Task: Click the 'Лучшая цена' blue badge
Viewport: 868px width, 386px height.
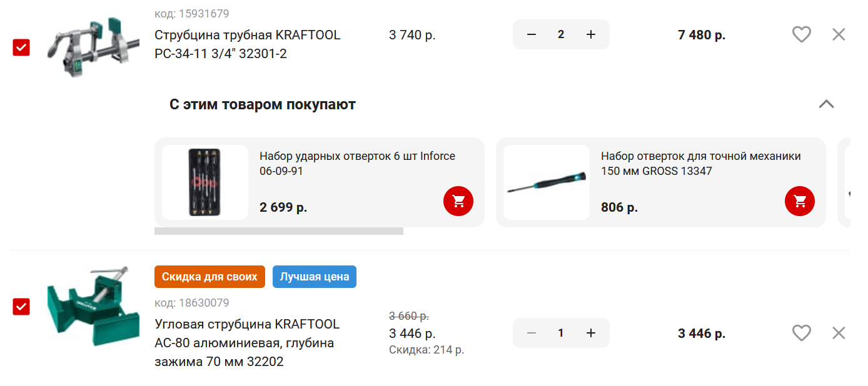Action: tap(315, 277)
